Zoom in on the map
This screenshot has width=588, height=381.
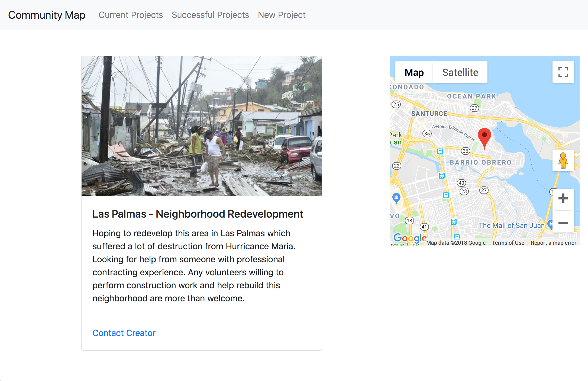point(563,199)
